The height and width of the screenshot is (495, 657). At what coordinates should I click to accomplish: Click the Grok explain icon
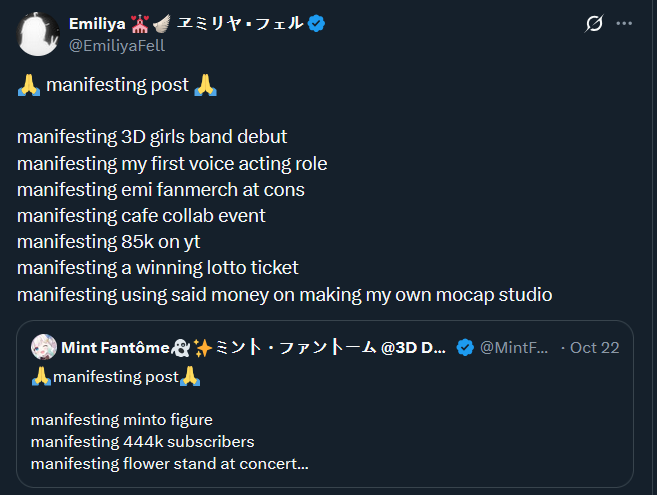point(594,23)
